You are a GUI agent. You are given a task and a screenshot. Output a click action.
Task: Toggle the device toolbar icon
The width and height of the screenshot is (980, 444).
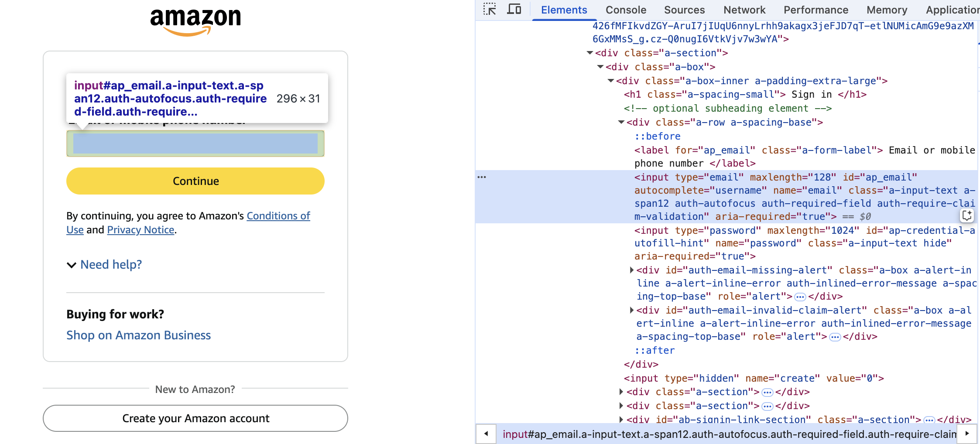pyautogui.click(x=514, y=9)
